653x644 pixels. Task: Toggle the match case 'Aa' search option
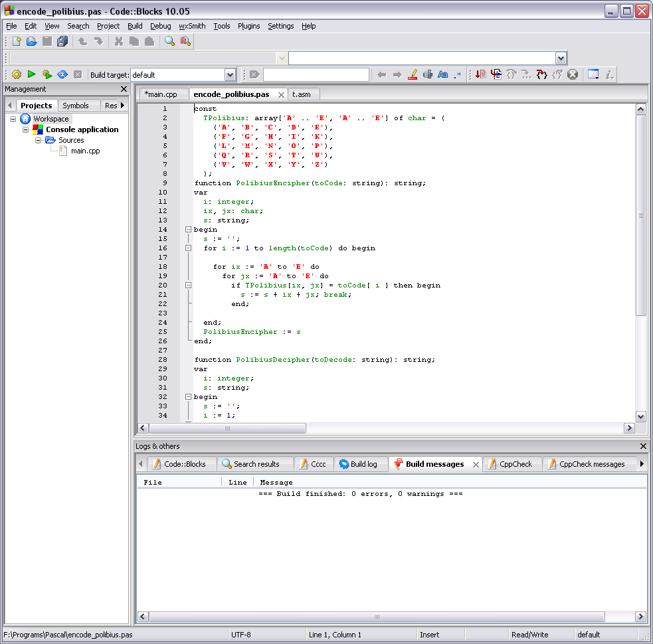(x=442, y=75)
